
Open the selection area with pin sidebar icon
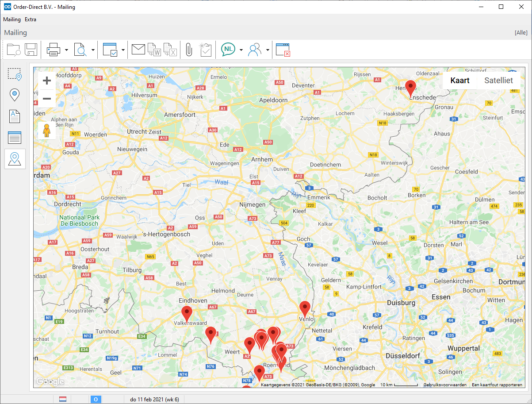click(15, 74)
